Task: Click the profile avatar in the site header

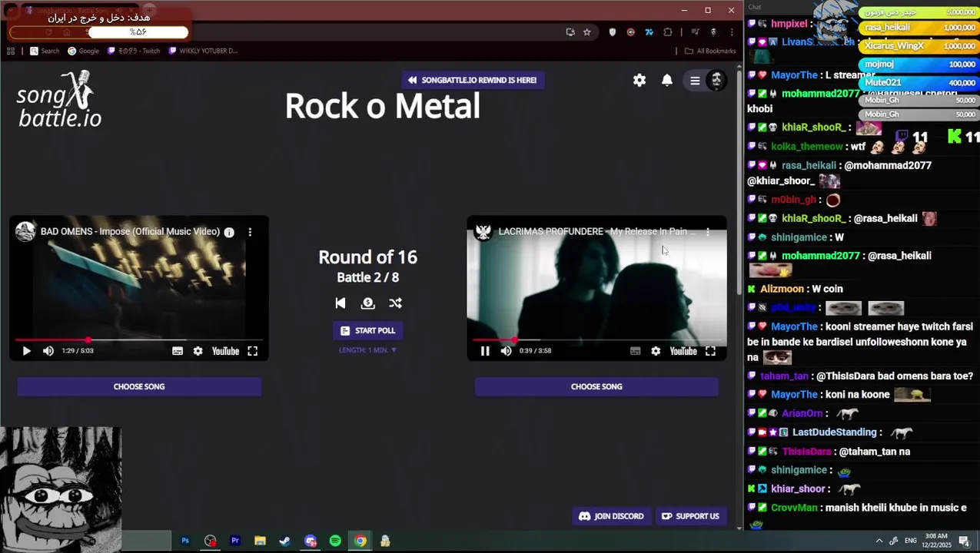Action: (716, 80)
